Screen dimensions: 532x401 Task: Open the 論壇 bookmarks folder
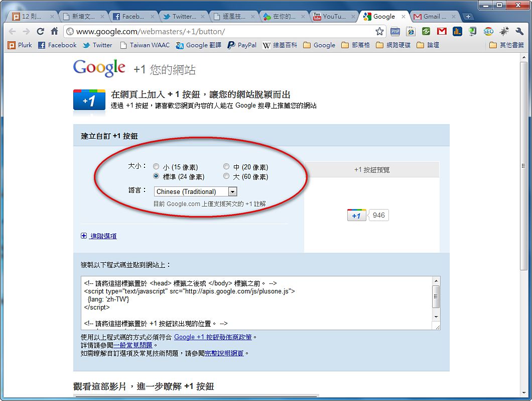428,45
